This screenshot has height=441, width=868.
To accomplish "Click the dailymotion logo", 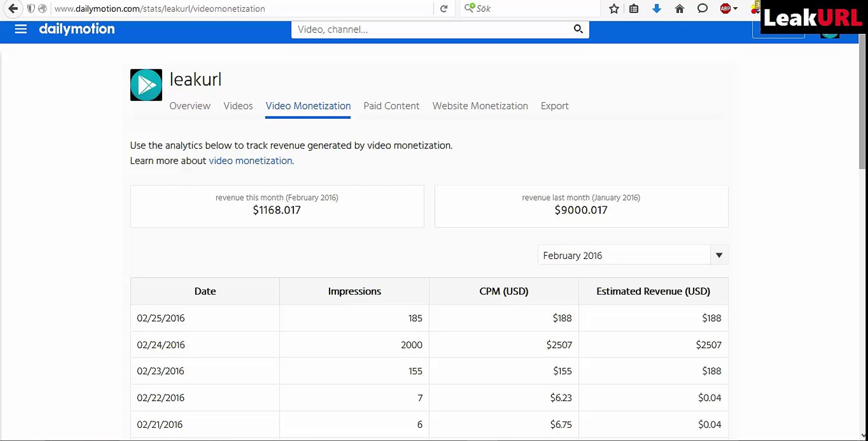I will 77,29.
